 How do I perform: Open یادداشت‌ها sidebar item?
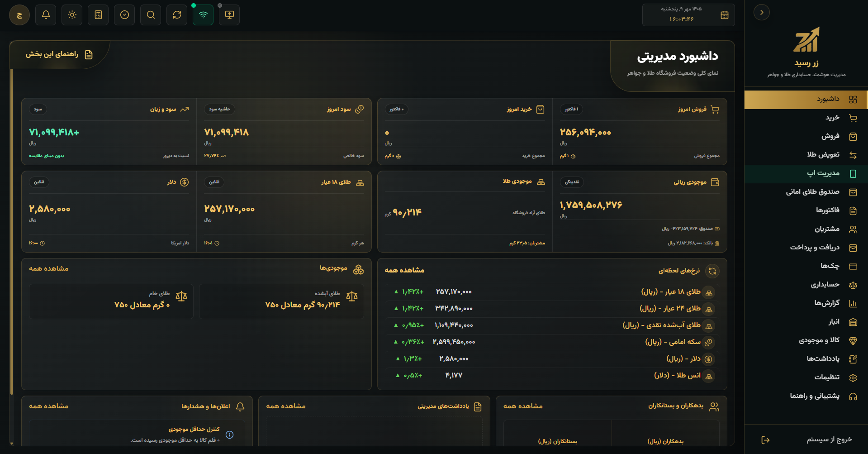(x=806, y=359)
